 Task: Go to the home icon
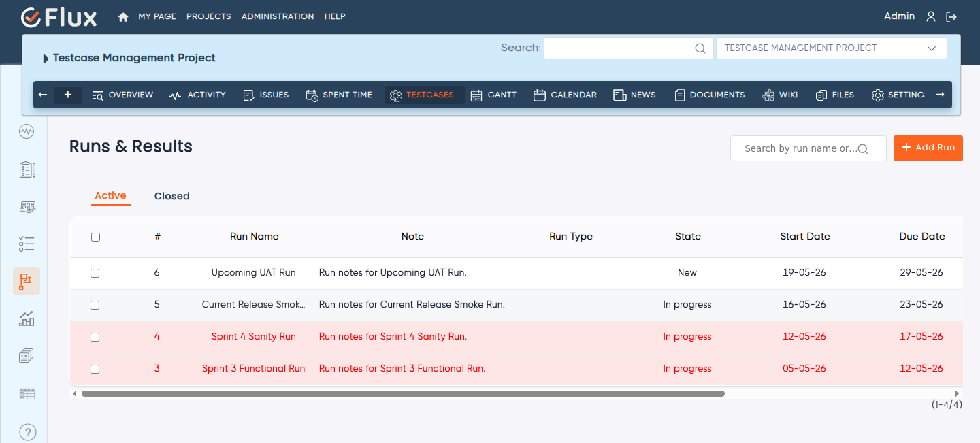coord(123,17)
